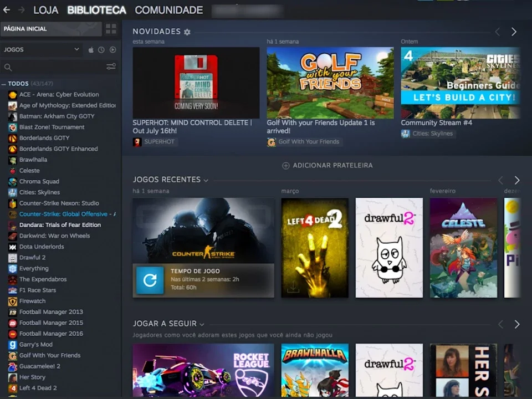
Task: Advance Jogar a Seguir shelf to the right
Action: point(516,324)
